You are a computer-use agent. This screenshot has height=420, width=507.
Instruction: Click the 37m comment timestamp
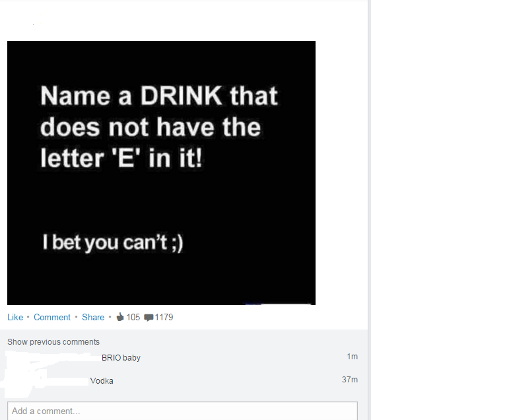click(x=350, y=380)
